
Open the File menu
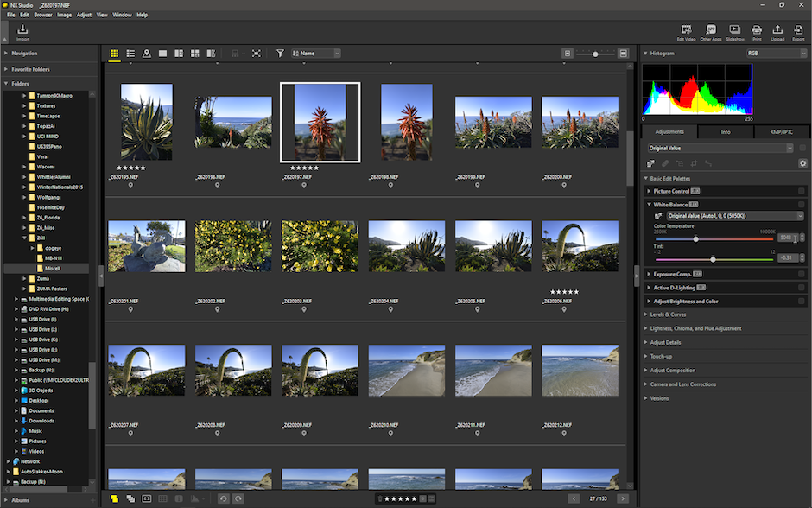tap(11, 15)
